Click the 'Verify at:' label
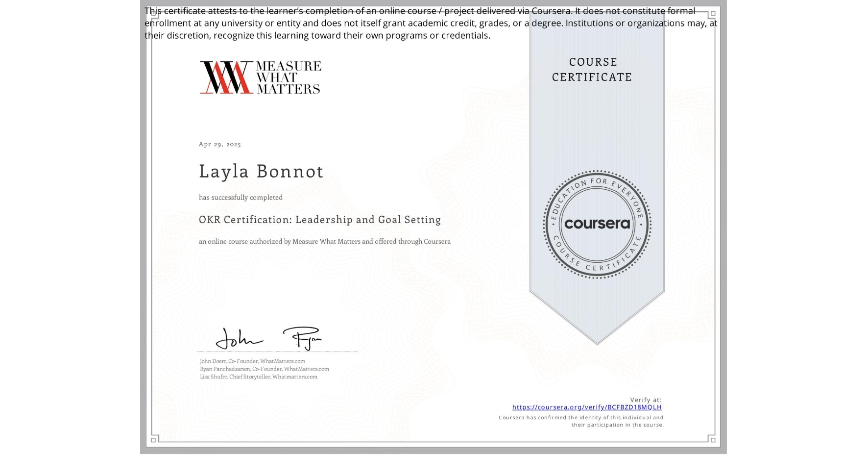This screenshot has width=868, height=455. (646, 400)
